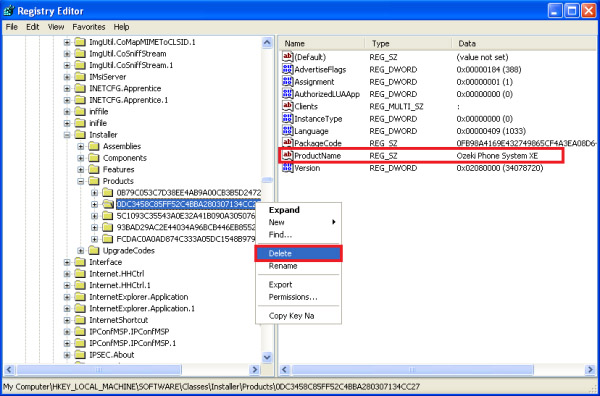This screenshot has width=600, height=396.
Task: Choose Copy Key Name in context menu
Action: pyautogui.click(x=298, y=316)
